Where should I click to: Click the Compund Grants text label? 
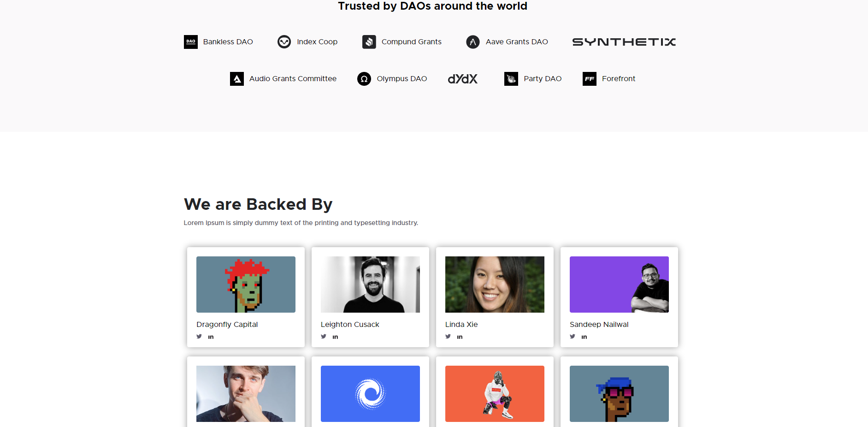pos(412,42)
